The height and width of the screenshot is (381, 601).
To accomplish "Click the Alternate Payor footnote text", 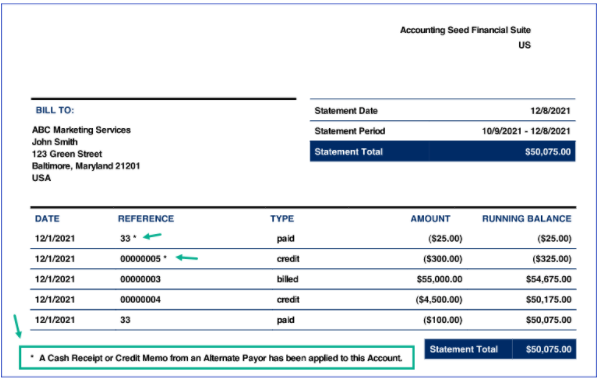I will click(x=217, y=358).
